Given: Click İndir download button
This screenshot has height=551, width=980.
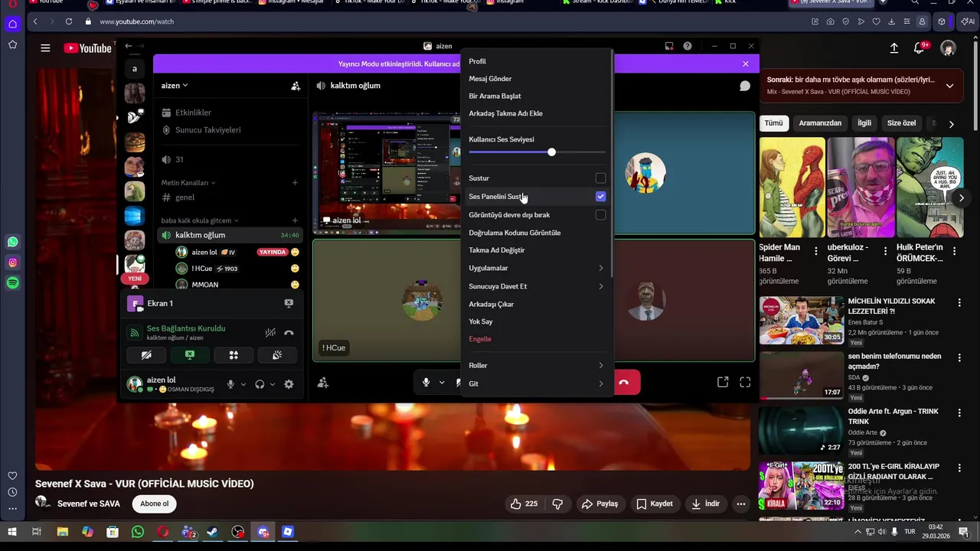Looking at the screenshot, I should (x=705, y=504).
